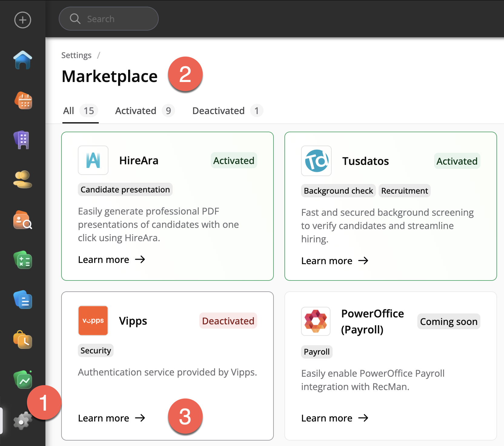The height and width of the screenshot is (446, 504).
Task: Open the Home icon in sidebar
Action: click(x=23, y=60)
